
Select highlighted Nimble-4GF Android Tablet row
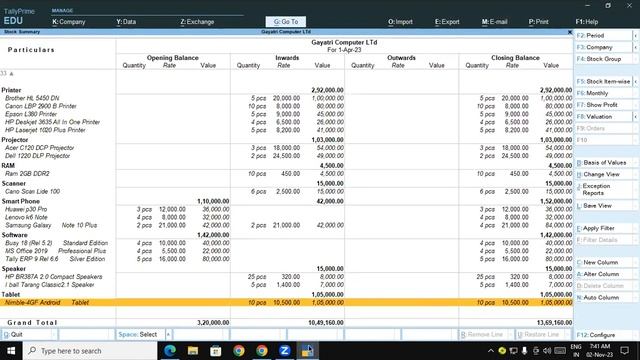point(286,302)
